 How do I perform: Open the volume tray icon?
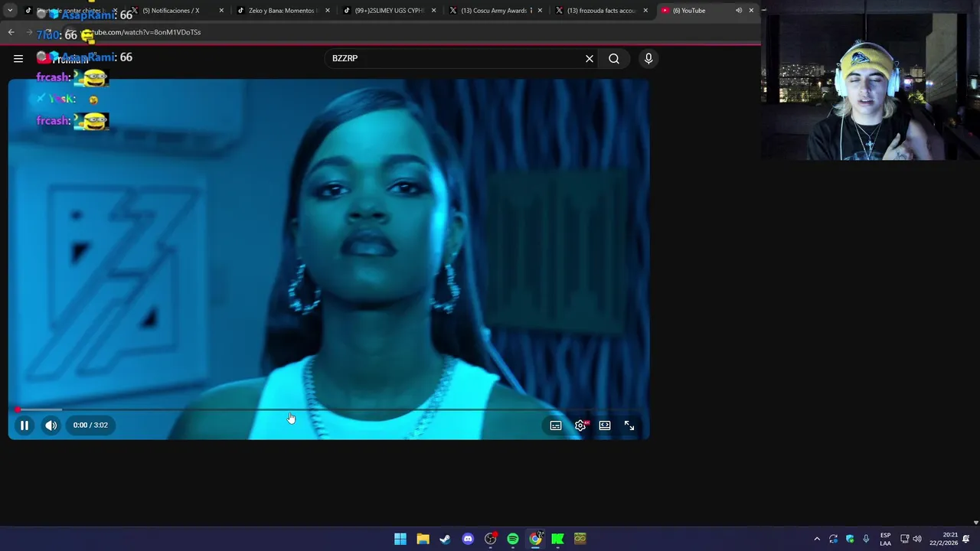[x=917, y=539]
